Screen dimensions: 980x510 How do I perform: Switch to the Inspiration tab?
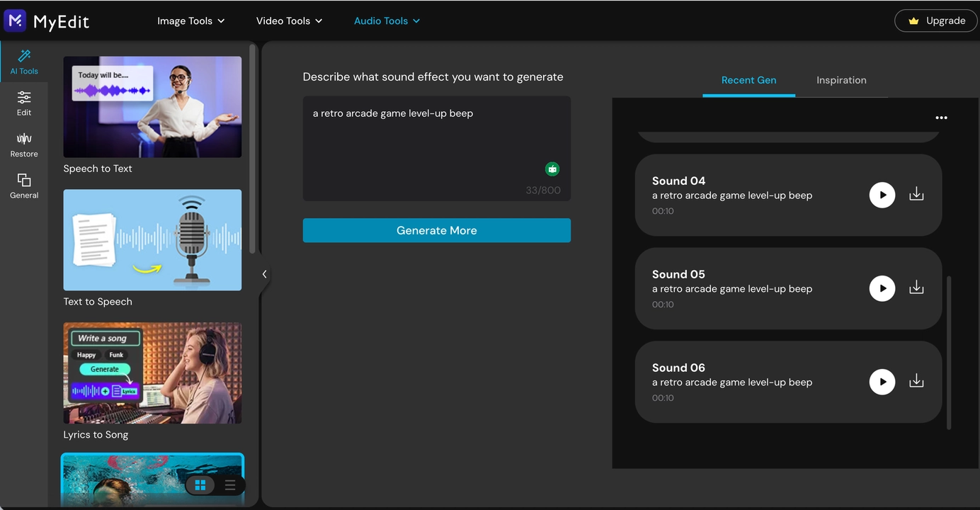pyautogui.click(x=841, y=80)
